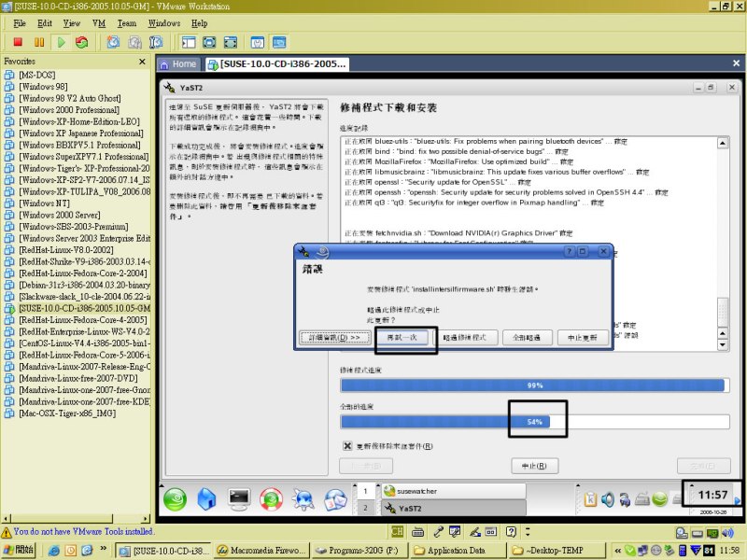This screenshot has width=747, height=560.
Task: Click the Summary View wrench icon in toolbar
Action: tap(258, 42)
